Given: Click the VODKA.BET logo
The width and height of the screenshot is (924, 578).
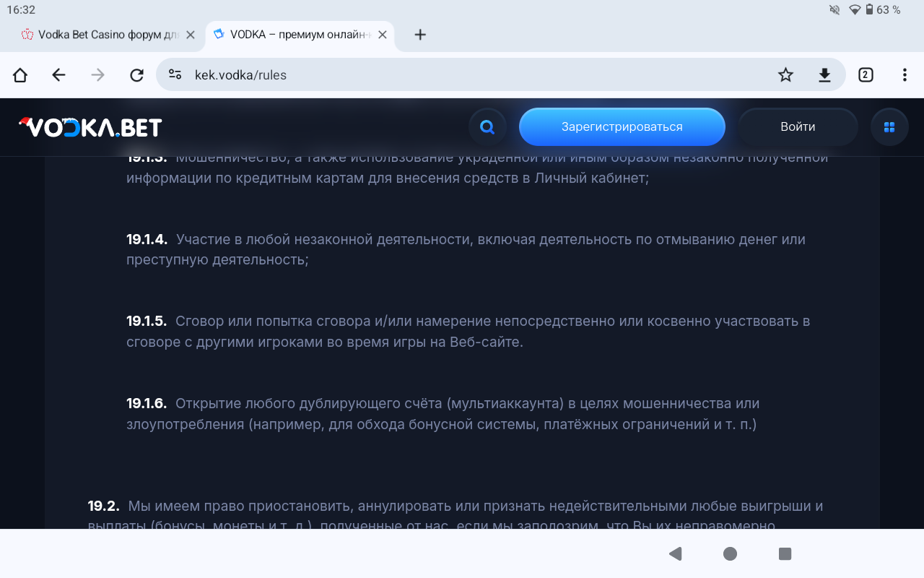Looking at the screenshot, I should [x=90, y=127].
